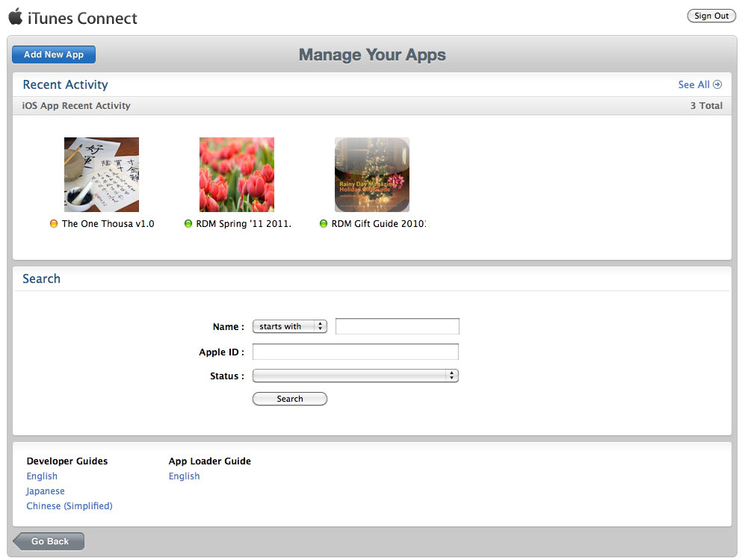Screen dimensions: 742x560
Task: Click the Go Back button
Action: pyautogui.click(x=49, y=541)
